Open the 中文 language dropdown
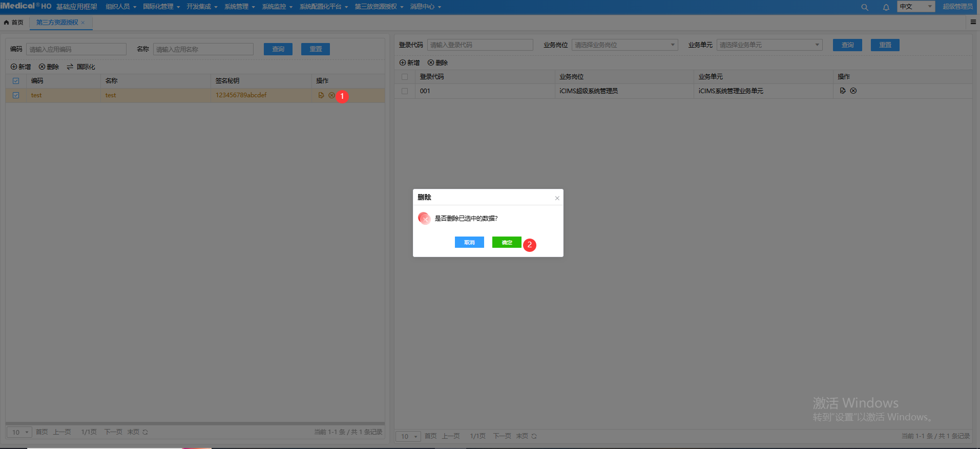980x449 pixels. point(916,7)
